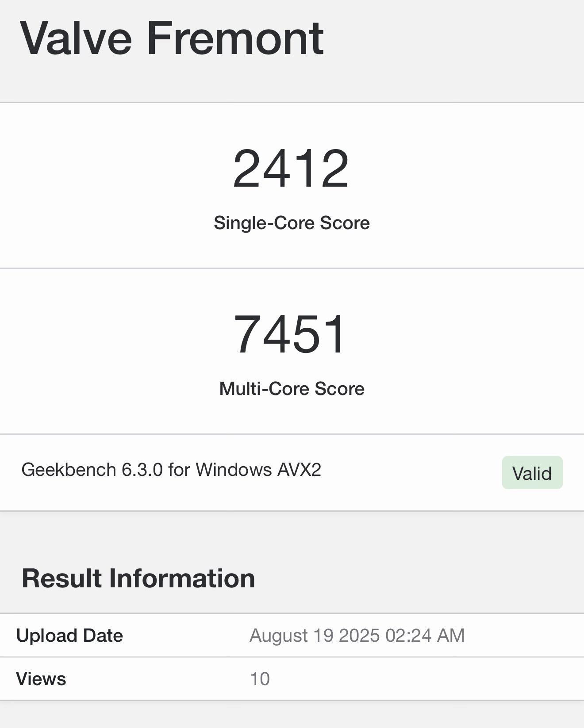Click the Views row label
Viewport: 584px width, 728px height.
click(x=41, y=679)
